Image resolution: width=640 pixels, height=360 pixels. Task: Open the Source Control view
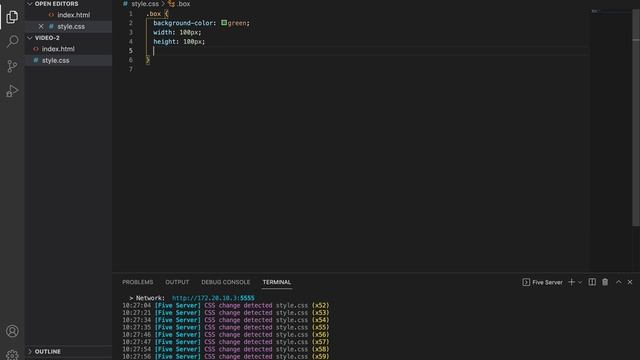(x=12, y=66)
